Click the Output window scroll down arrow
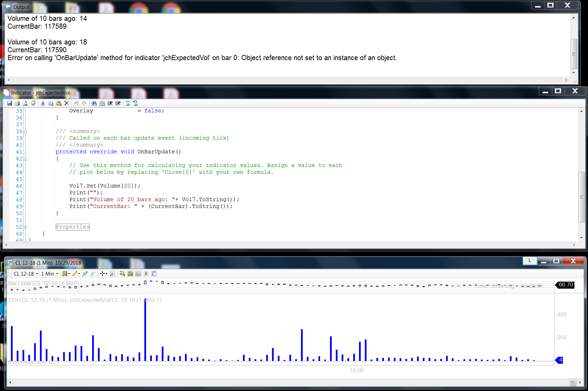 (574, 73)
